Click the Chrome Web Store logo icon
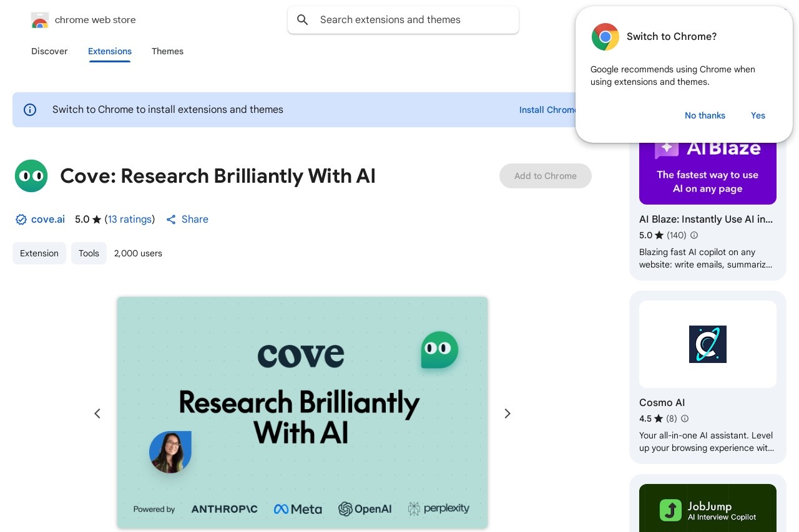 [x=39, y=20]
